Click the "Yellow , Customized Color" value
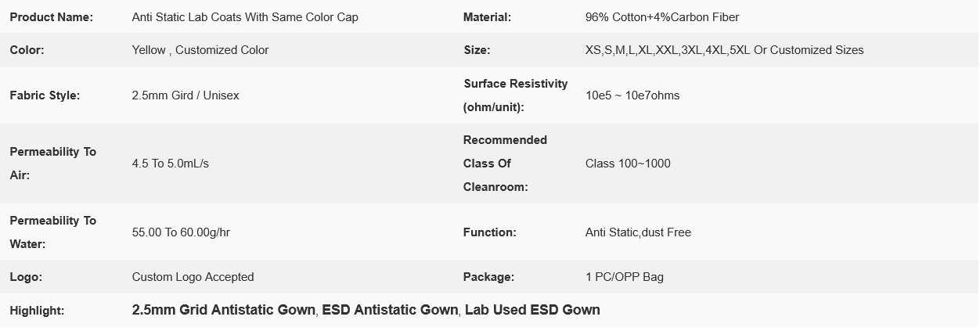The image size is (980, 331). [200, 50]
